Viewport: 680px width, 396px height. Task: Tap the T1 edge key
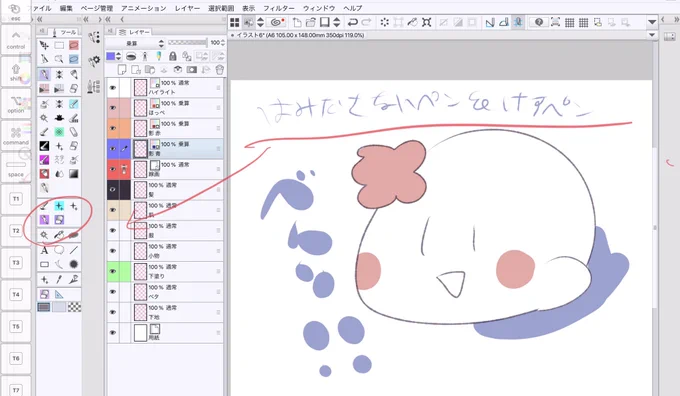coord(16,199)
